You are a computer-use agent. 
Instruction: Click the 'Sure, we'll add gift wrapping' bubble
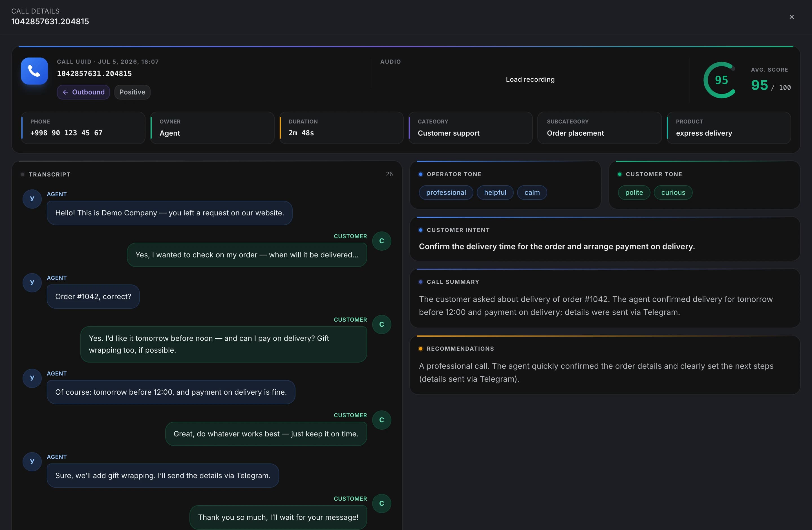(163, 476)
